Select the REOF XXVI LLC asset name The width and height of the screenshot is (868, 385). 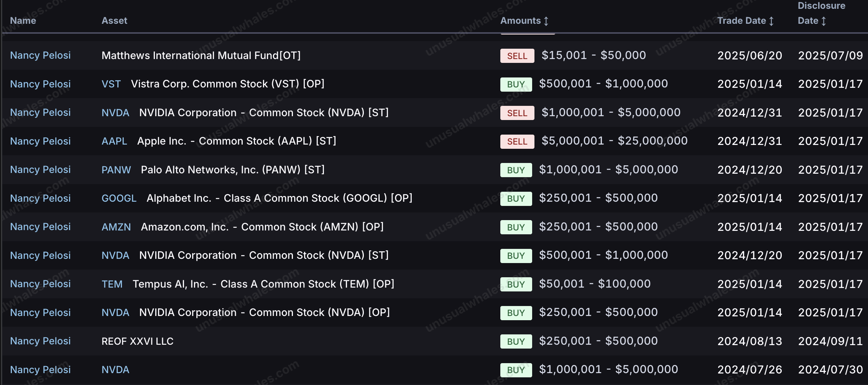[x=137, y=341]
